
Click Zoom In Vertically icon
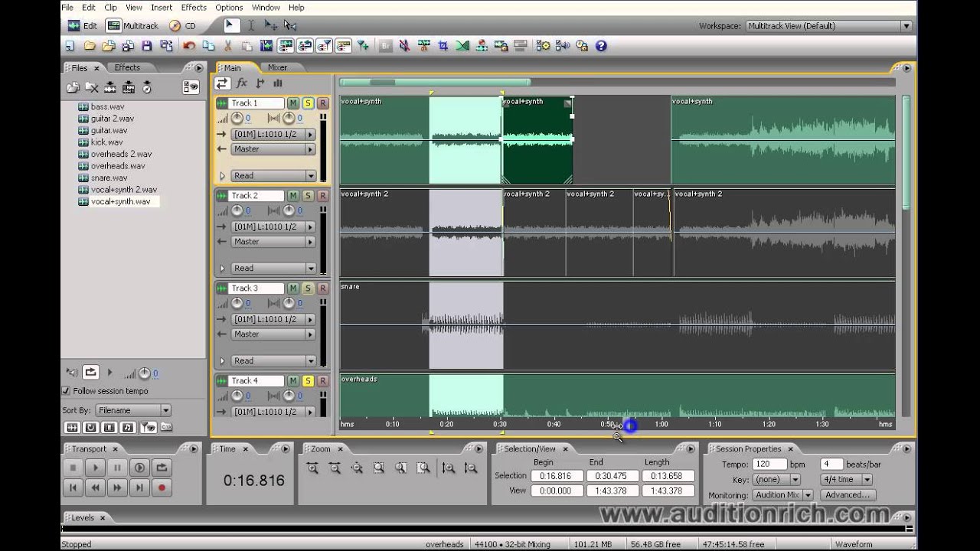[449, 468]
